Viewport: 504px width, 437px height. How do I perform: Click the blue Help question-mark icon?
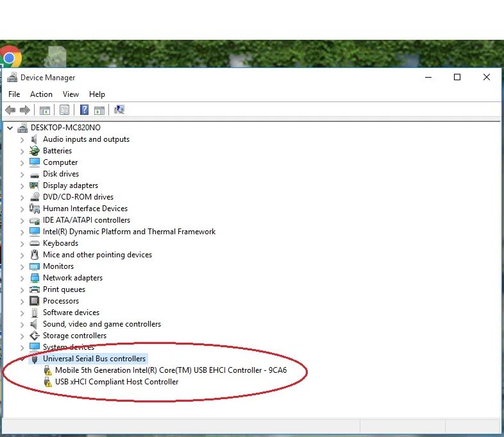[x=84, y=110]
